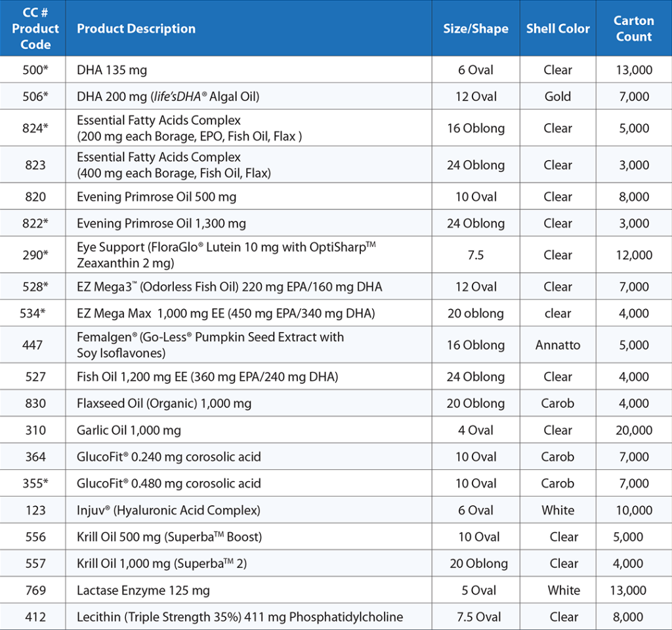Screen dimensions: 672x630
Task: Click the DHA 200 mg Algal Oil row
Action: 168,96
